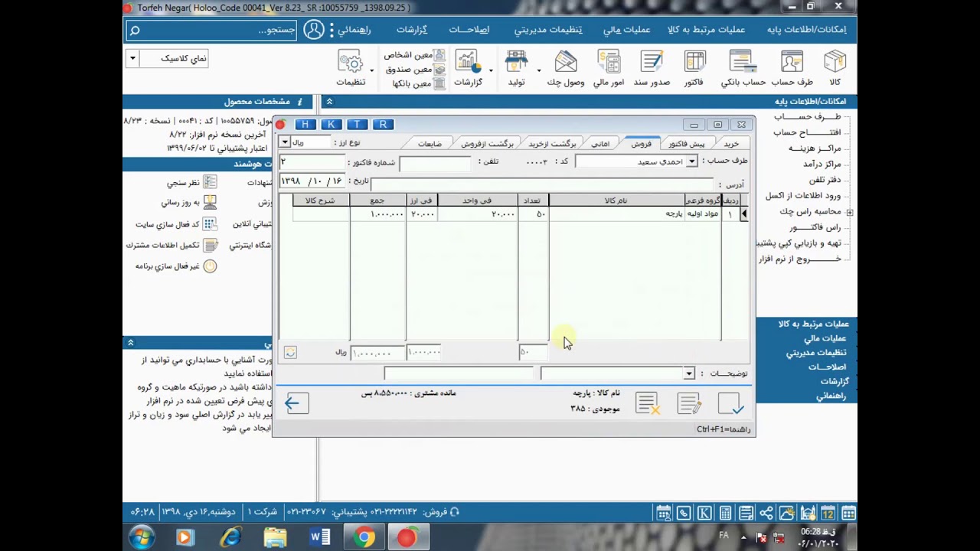
Task: Expand the محاسبه راس چک tree node
Action: tap(850, 212)
